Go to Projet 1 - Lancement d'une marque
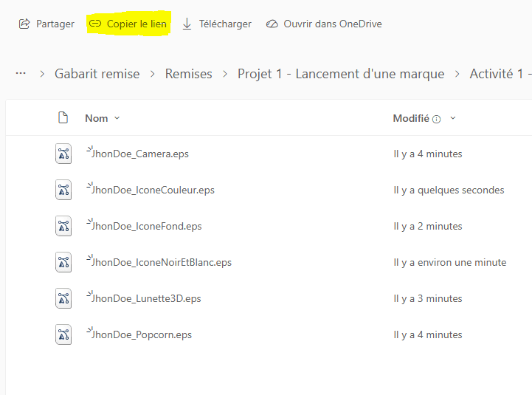The width and height of the screenshot is (532, 395). [x=341, y=74]
